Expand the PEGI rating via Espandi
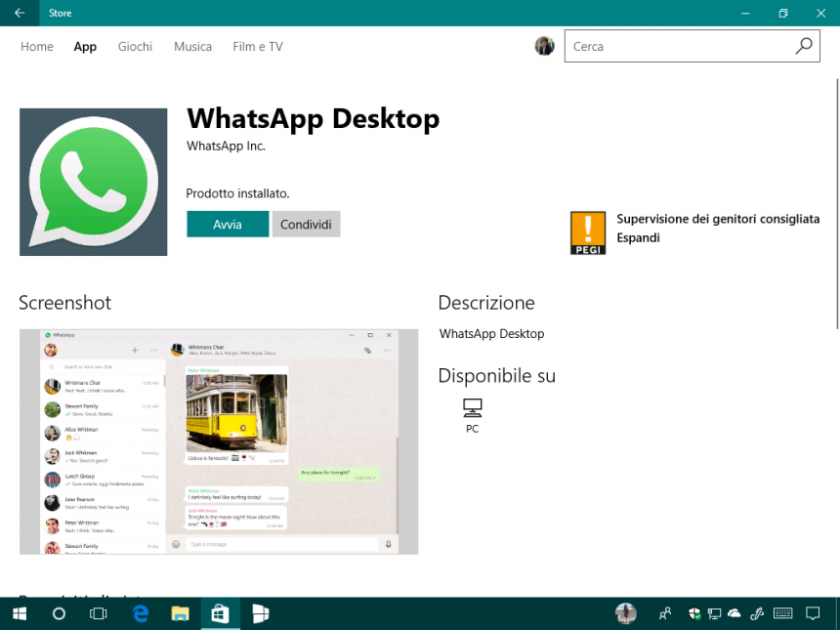This screenshot has height=630, width=840. click(x=638, y=238)
